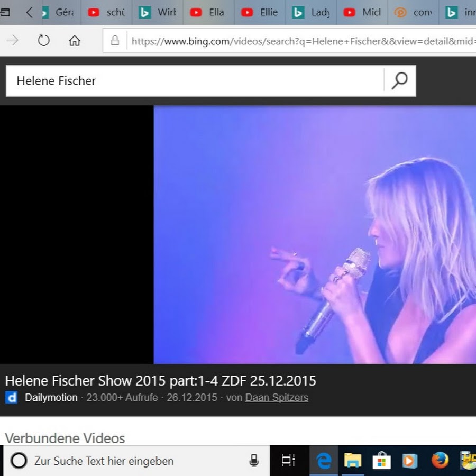Image resolution: width=476 pixels, height=476 pixels.
Task: Click the padlock site security icon
Action: 114,41
